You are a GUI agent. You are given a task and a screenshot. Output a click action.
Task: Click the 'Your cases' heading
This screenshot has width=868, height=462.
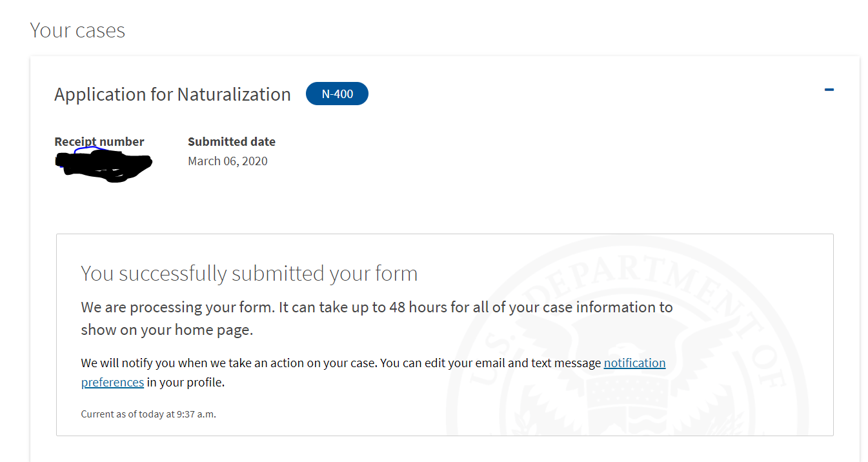(x=77, y=30)
